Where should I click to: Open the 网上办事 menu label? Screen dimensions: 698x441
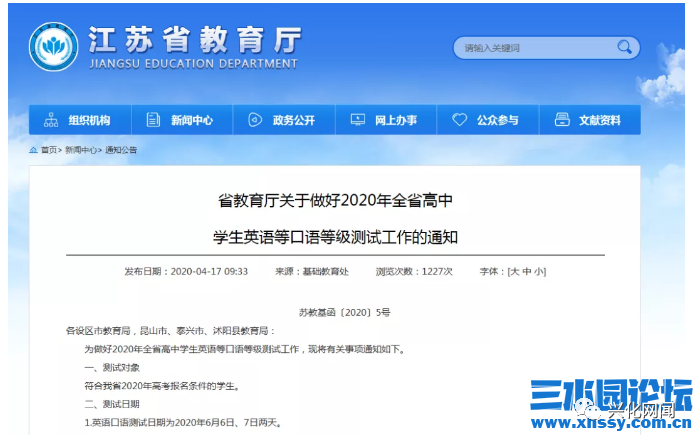coord(396,120)
